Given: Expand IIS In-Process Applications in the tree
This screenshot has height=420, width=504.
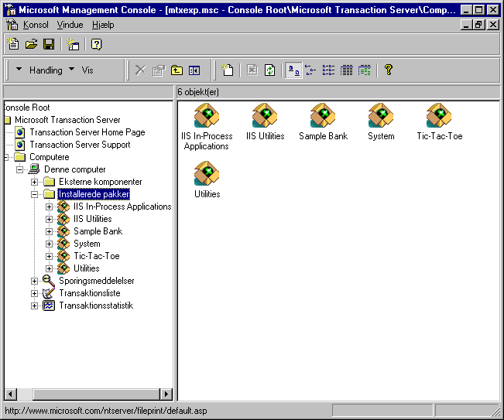Looking at the screenshot, I should click(49, 207).
